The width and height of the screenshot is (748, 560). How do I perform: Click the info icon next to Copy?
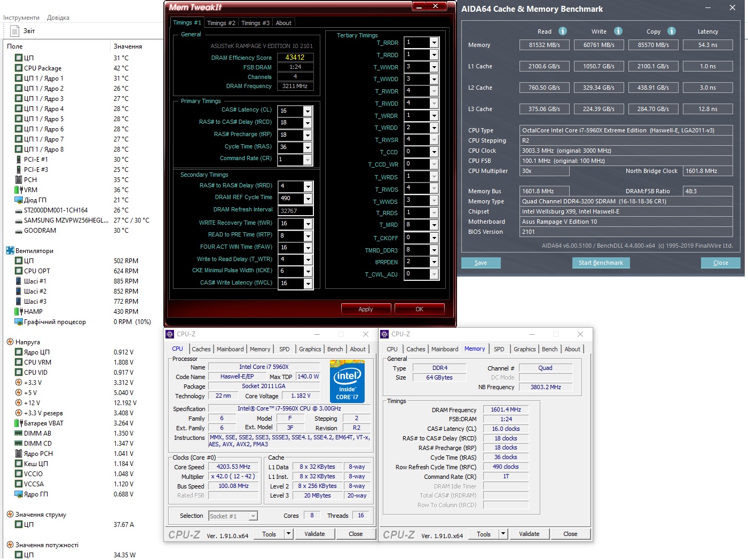672,31
